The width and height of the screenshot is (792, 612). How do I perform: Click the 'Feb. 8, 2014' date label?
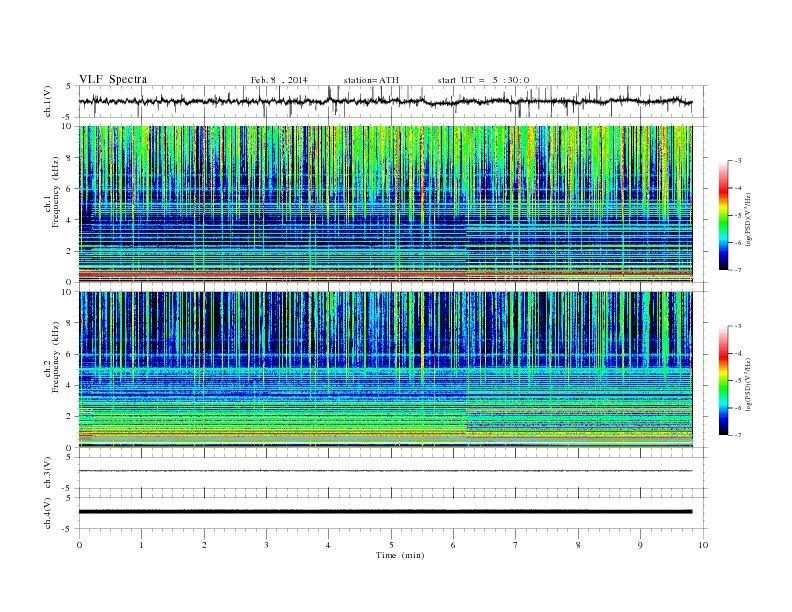pos(279,80)
